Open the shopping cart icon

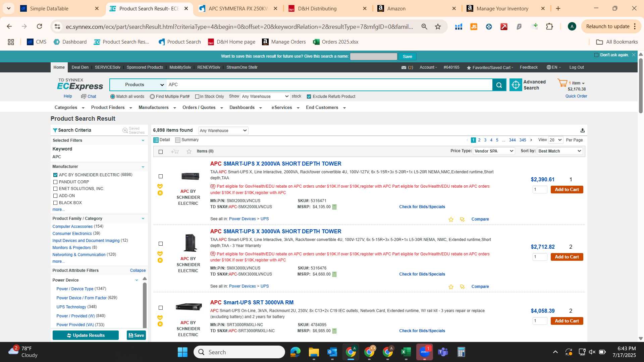(x=562, y=83)
